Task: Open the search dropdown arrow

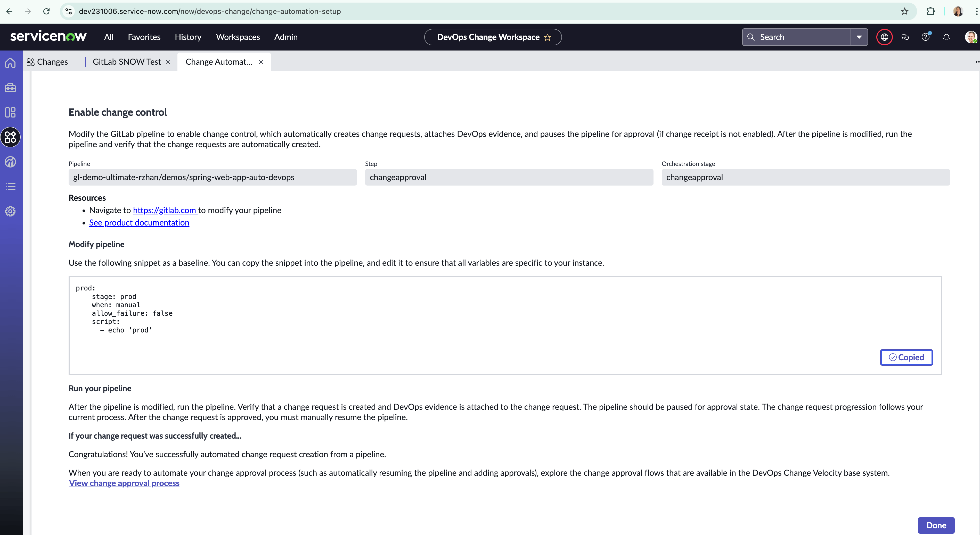Action: [x=859, y=37]
